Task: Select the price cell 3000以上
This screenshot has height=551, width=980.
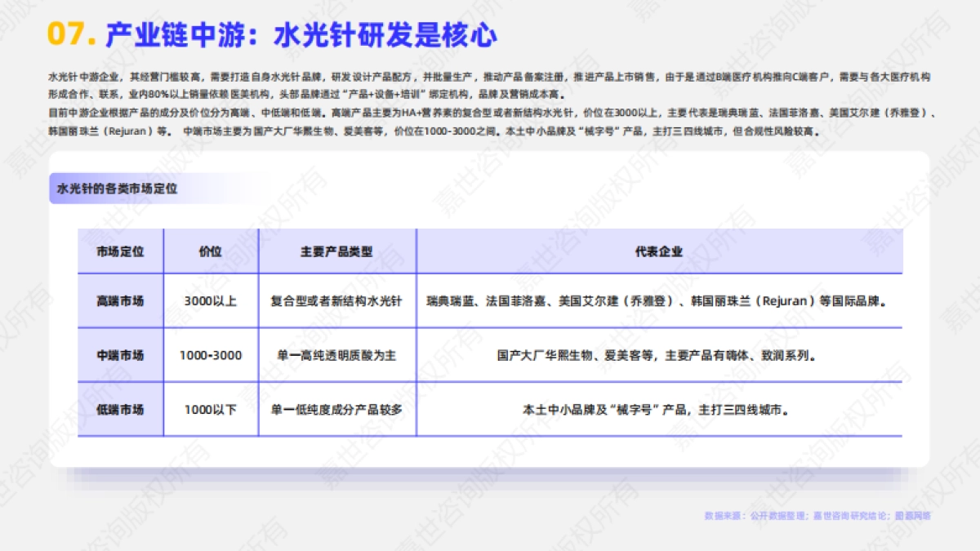Action: tap(211, 300)
